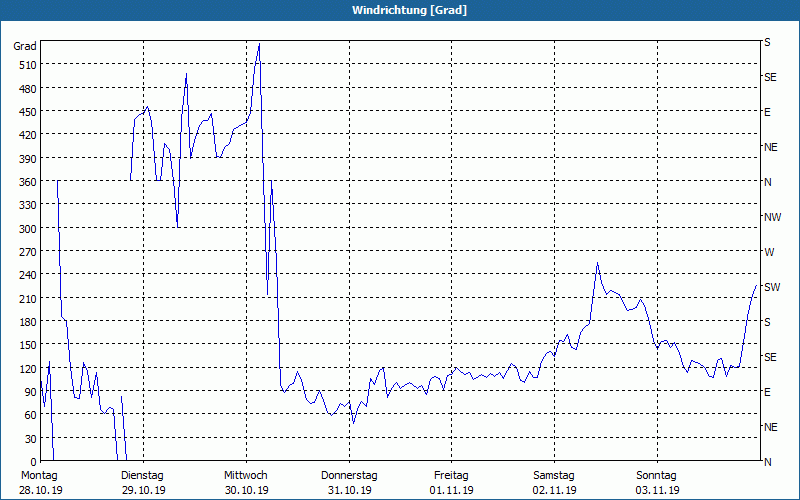
Task: Select the date label 31.10.19
Action: [x=349, y=490]
